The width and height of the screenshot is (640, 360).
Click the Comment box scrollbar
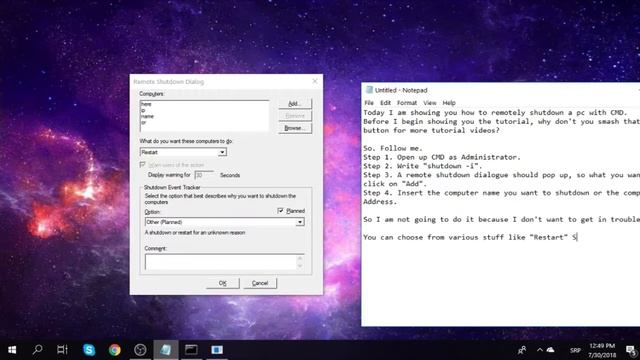click(300, 262)
